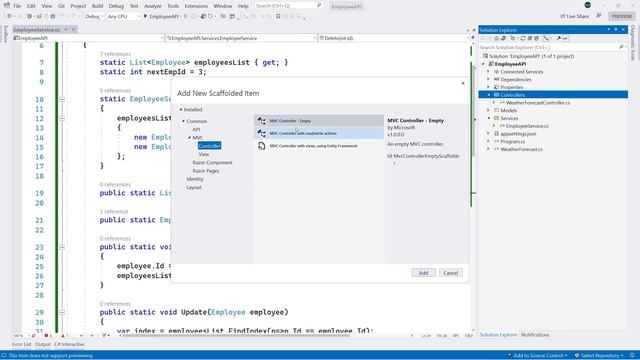Click the Visual Studio logo icon
The width and height of the screenshot is (640, 360).
7,6
